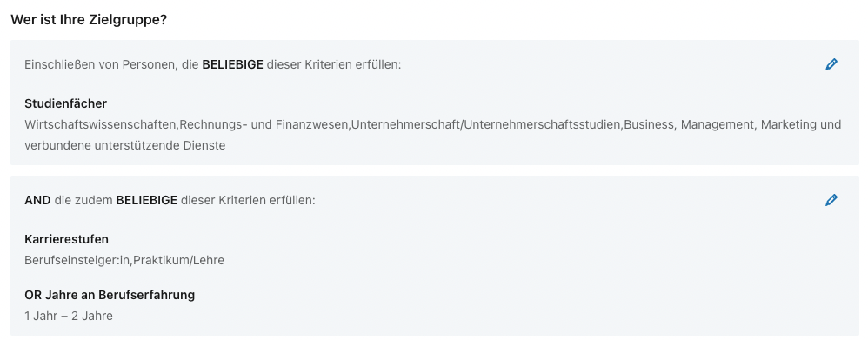
Task: Click the bold AND operator text
Action: (37, 201)
